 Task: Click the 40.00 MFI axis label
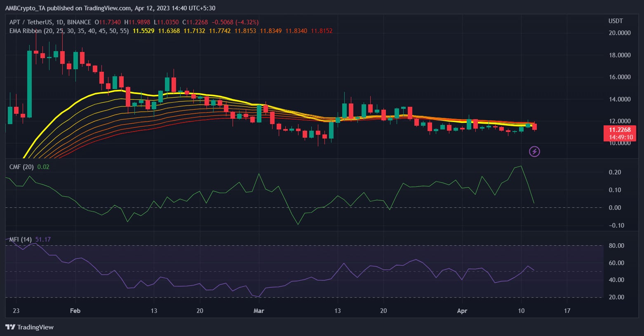click(x=616, y=280)
